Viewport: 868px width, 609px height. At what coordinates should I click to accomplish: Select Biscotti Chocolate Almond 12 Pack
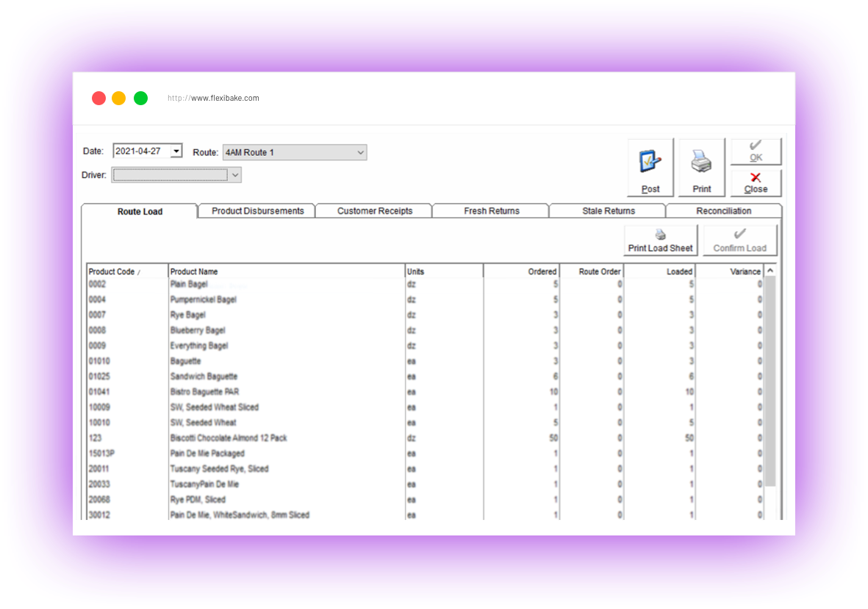425,438
